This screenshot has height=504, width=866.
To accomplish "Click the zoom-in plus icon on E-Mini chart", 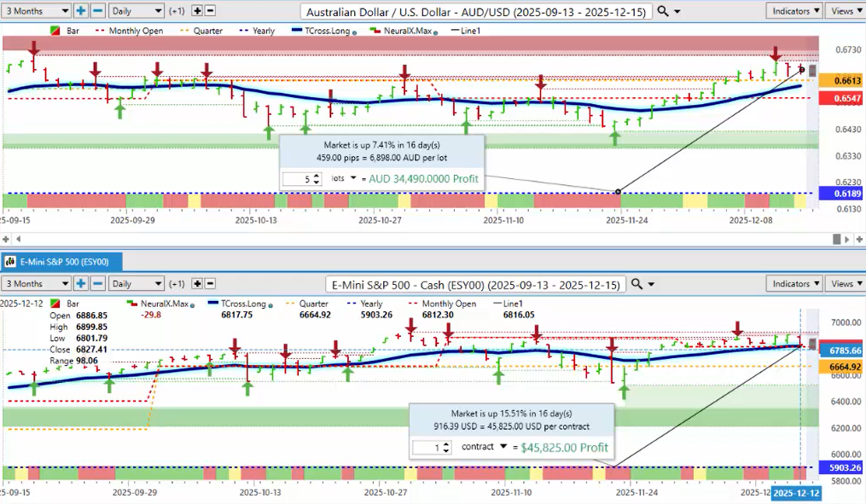I will coord(81,284).
